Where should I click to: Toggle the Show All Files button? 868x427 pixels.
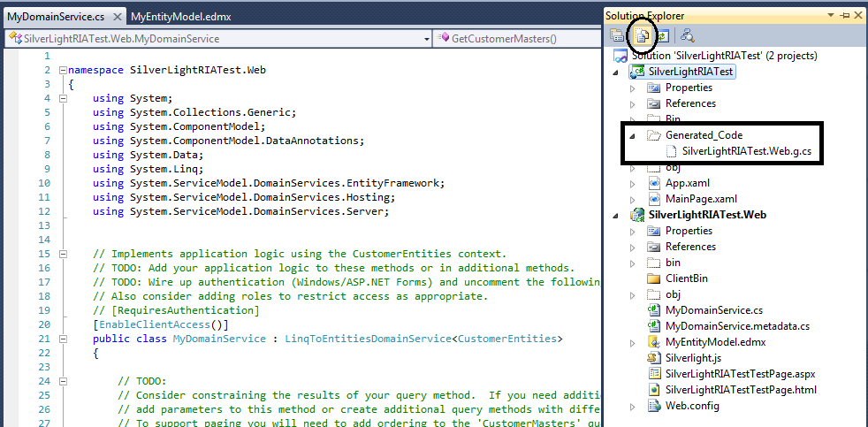point(642,36)
